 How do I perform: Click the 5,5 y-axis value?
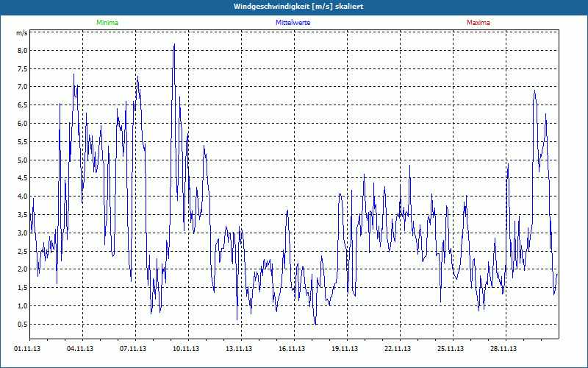click(23, 142)
